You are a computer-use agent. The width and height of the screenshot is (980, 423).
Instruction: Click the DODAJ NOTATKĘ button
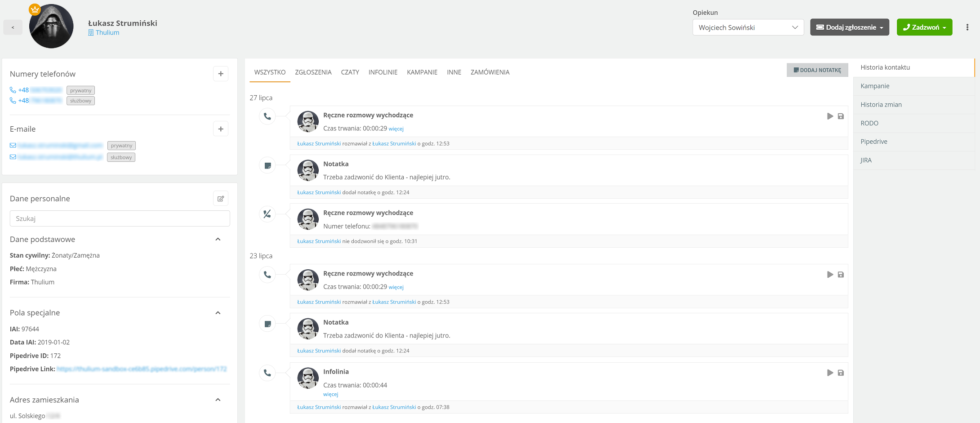[x=817, y=70]
